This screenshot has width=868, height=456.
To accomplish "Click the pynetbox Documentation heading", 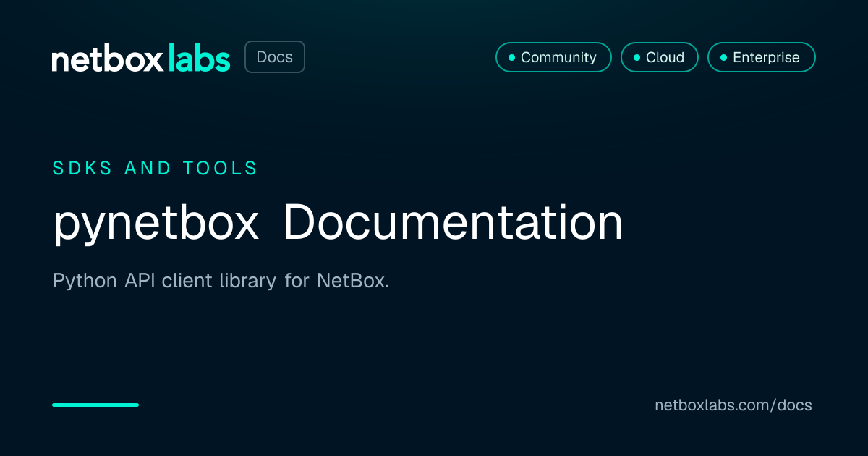I will coord(338,223).
